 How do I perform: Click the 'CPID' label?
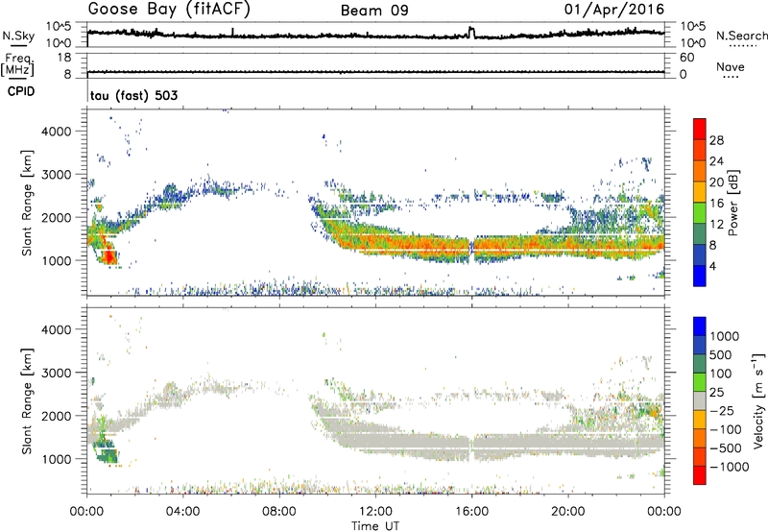21,91
